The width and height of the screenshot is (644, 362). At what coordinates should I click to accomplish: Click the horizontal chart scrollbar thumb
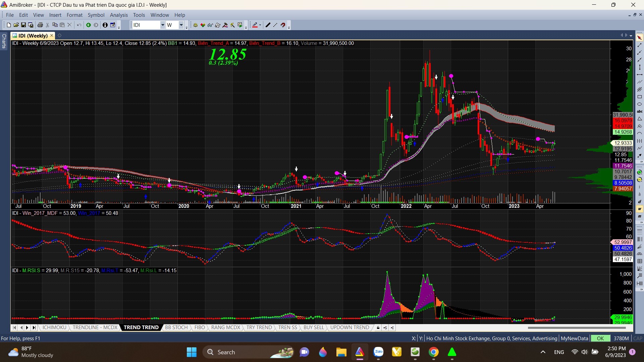[577, 327]
